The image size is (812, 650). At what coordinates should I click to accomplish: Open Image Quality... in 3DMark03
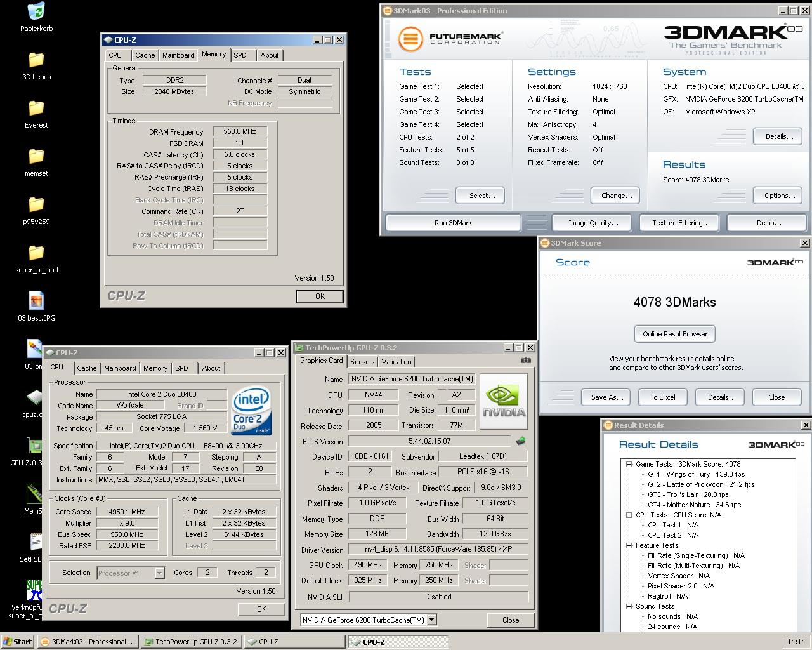coord(593,223)
